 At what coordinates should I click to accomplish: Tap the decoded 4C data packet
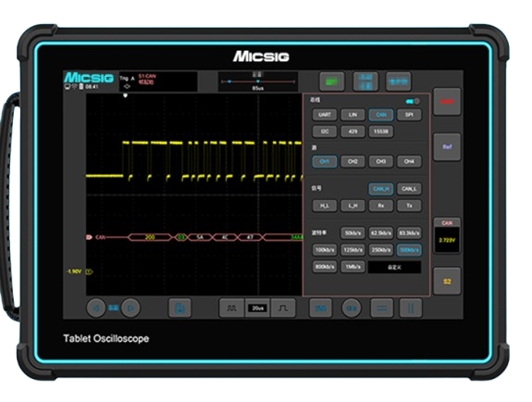coord(225,237)
